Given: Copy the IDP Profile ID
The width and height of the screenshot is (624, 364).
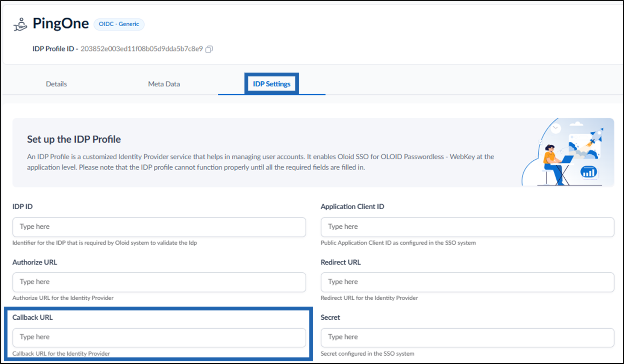Looking at the screenshot, I should (209, 49).
